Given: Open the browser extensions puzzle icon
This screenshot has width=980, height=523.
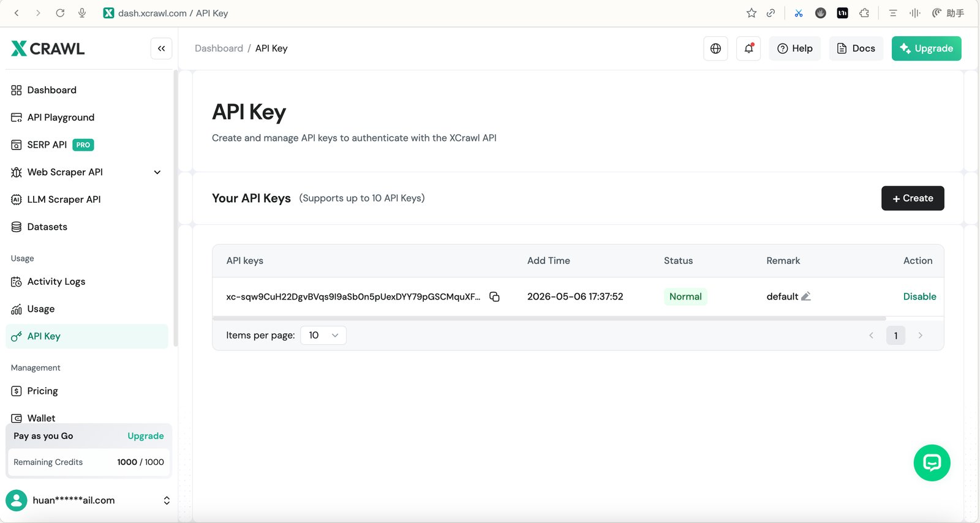Looking at the screenshot, I should [864, 13].
